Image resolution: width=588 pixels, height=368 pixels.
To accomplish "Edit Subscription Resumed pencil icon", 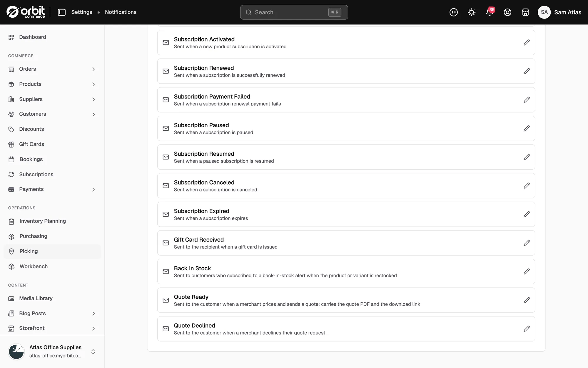I will click(527, 157).
